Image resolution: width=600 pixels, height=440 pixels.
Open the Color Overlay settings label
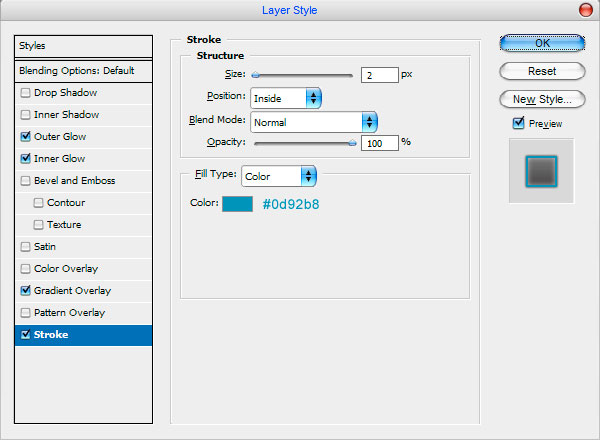66,269
